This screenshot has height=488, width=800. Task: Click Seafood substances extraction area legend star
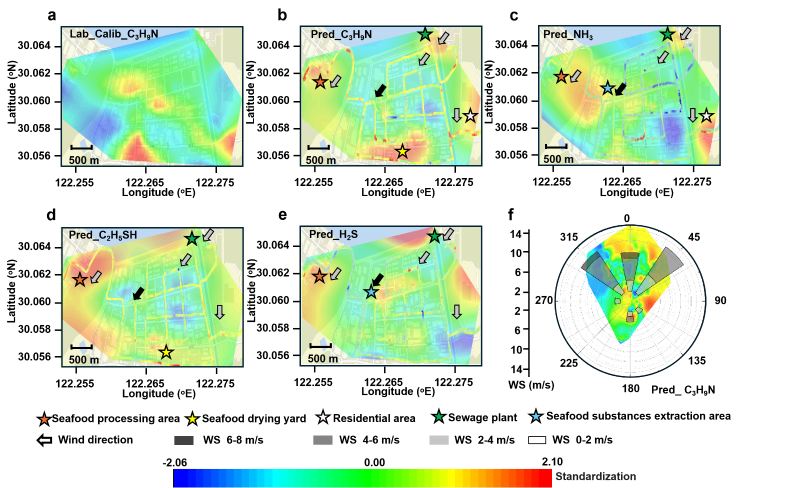[537, 417]
